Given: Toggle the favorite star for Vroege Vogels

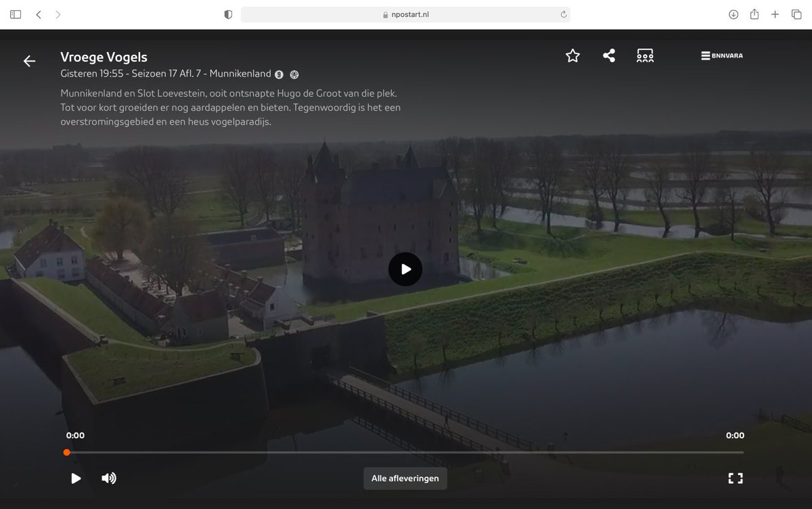Looking at the screenshot, I should pos(572,56).
